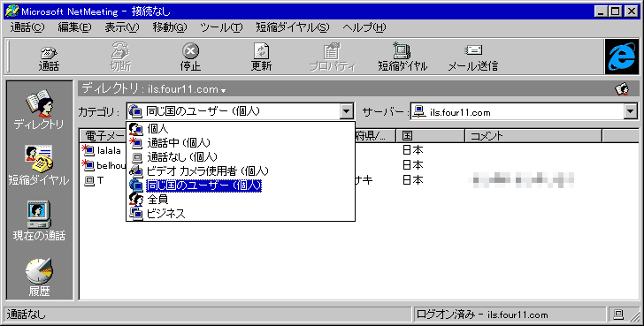This screenshot has width=644, height=326.
Task: Click 日本 in the T row
Action: (412, 180)
